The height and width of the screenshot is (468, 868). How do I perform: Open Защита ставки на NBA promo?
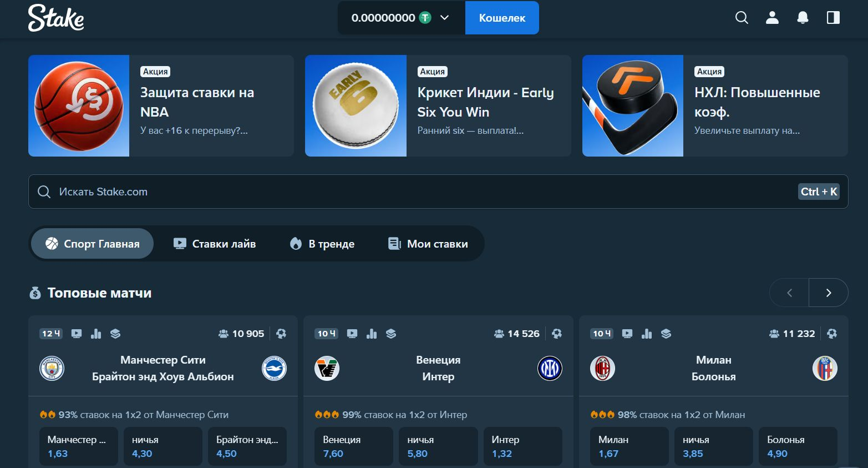161,105
